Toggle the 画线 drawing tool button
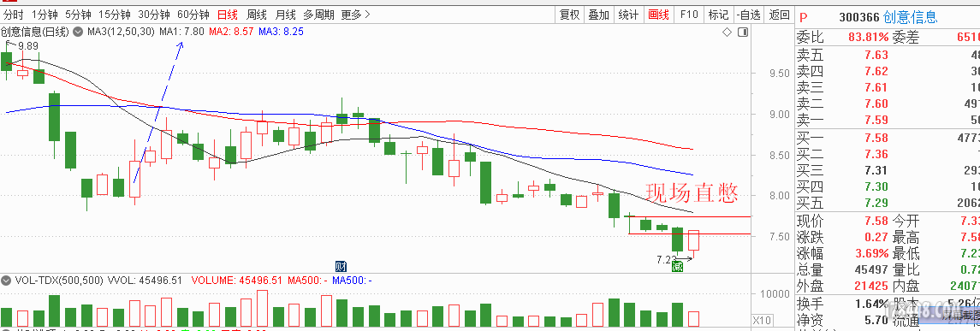This screenshot has width=980, height=331. click(x=658, y=15)
